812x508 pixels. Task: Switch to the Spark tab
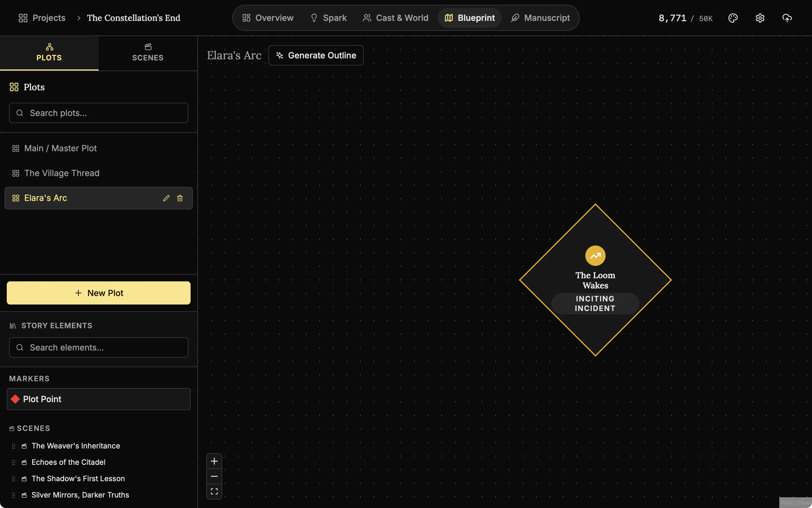pos(328,18)
